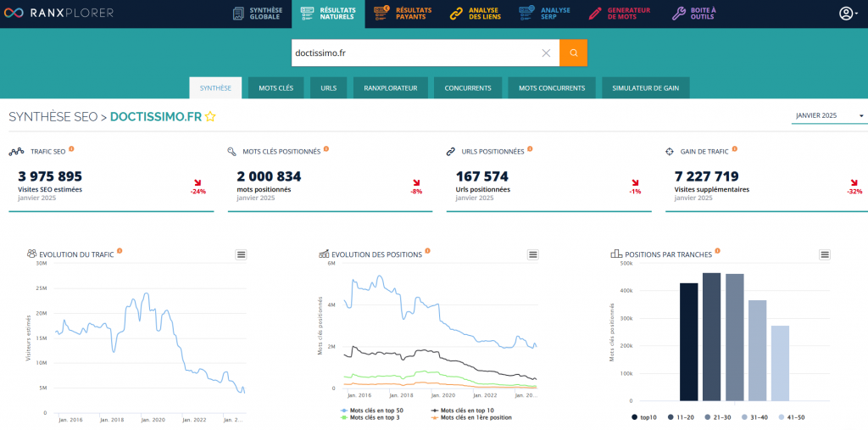Image resolution: width=868 pixels, height=430 pixels.
Task: Click info icon beside Evolution du trafic
Action: tap(120, 251)
